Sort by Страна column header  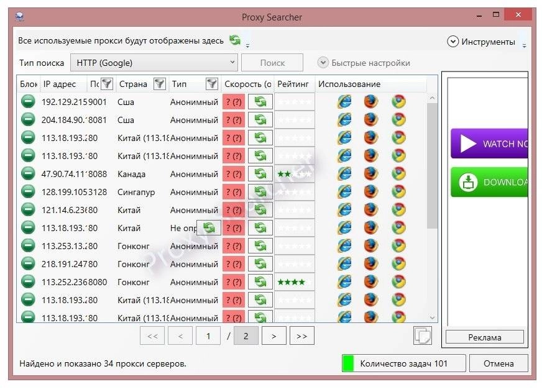click(133, 84)
